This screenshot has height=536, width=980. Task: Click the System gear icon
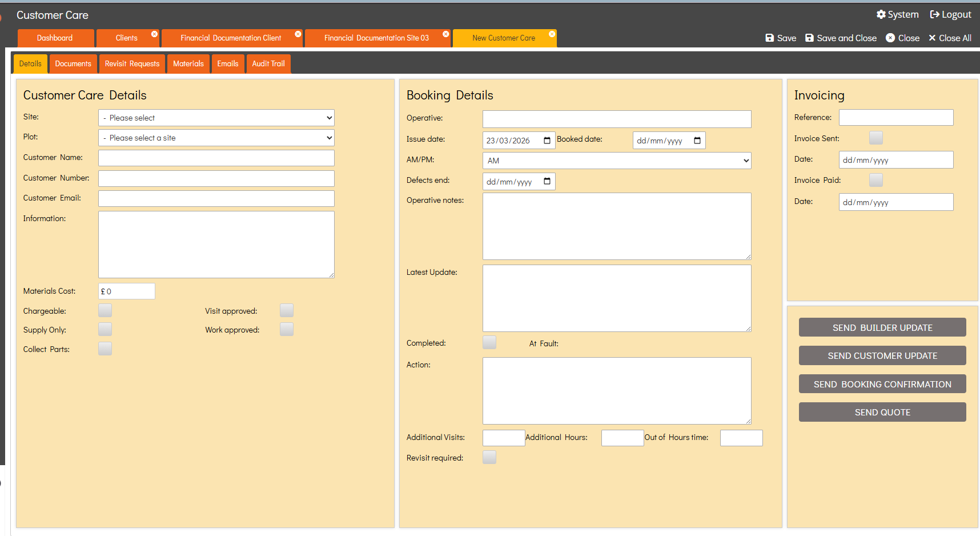[x=881, y=14]
